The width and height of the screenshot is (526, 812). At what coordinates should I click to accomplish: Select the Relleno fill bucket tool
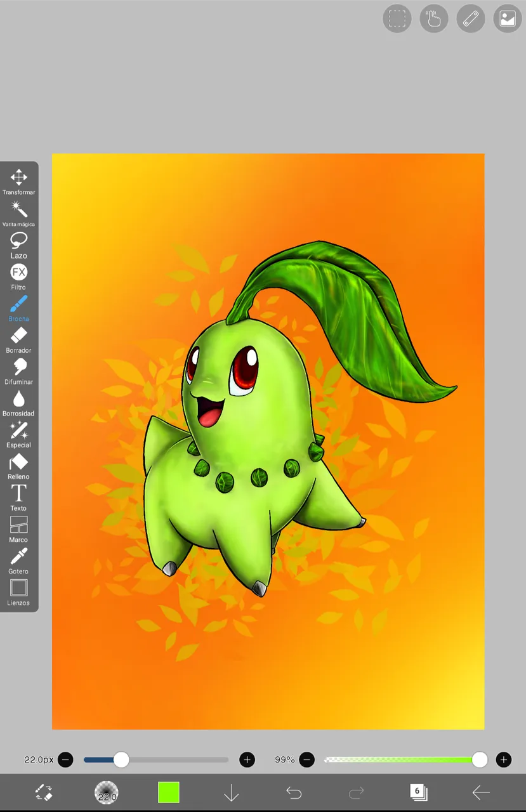click(18, 467)
